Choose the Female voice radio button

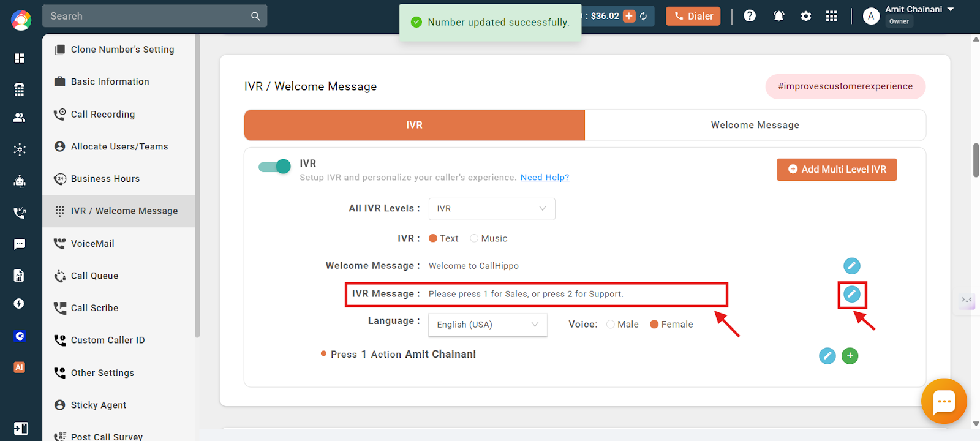(654, 325)
